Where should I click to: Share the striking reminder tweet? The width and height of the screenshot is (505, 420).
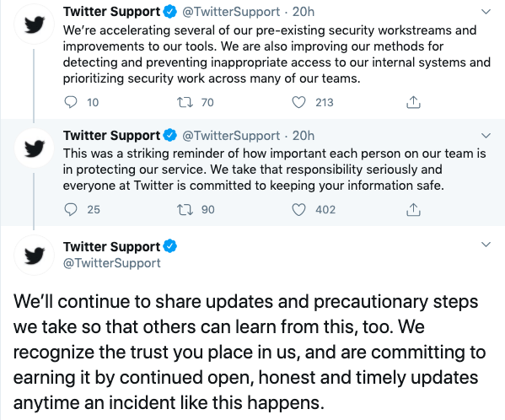tap(413, 209)
